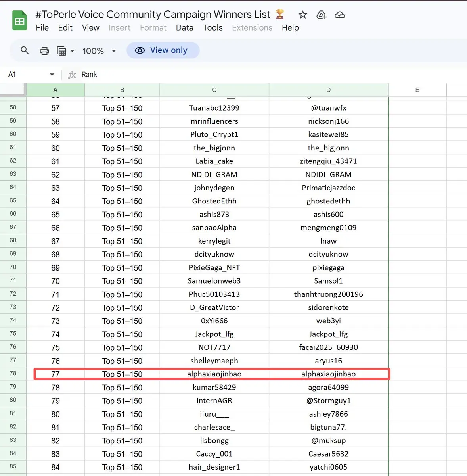Open the Help menu

pyautogui.click(x=290, y=28)
